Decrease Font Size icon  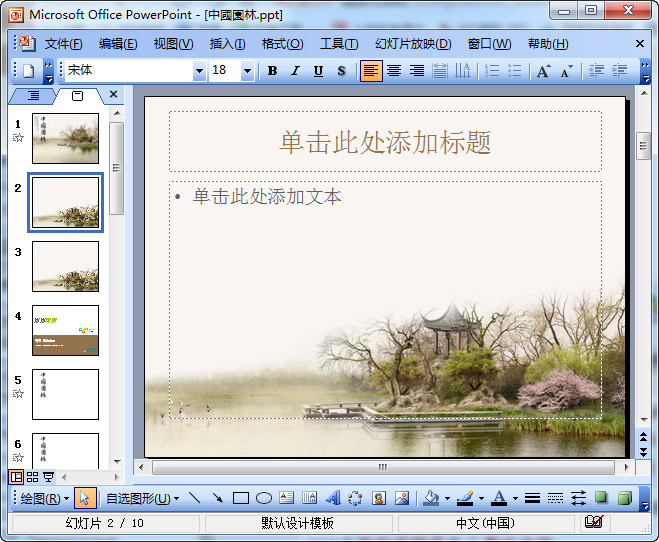tap(566, 71)
